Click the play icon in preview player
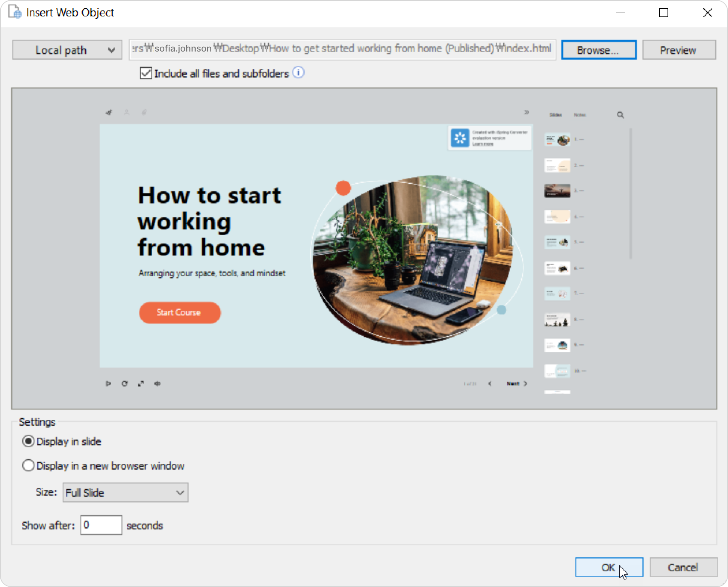The height and width of the screenshot is (587, 728). (x=108, y=383)
